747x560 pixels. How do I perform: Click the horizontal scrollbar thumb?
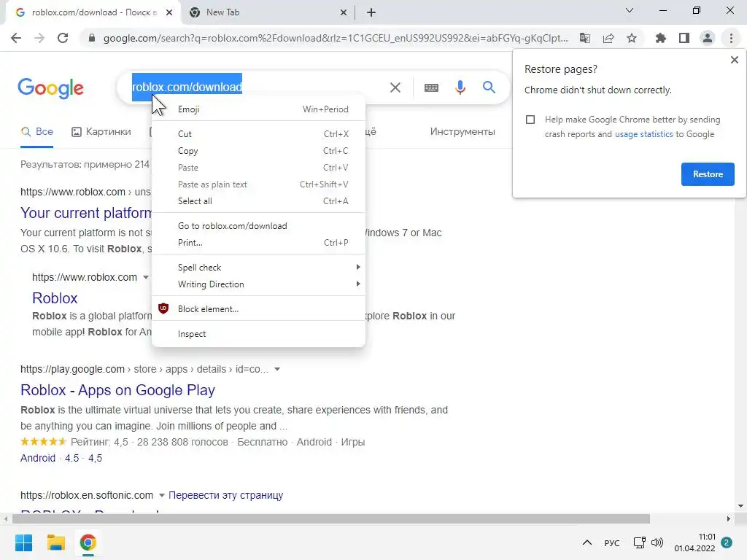[x=330, y=518]
